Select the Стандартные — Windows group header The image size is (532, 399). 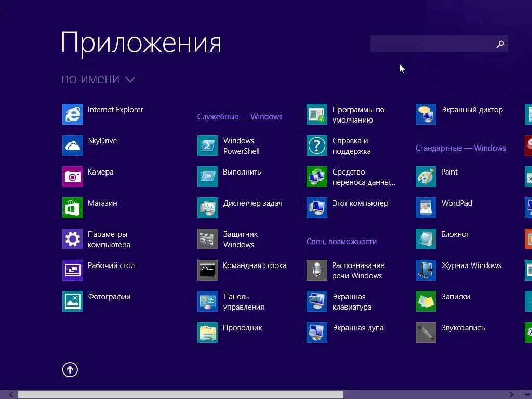460,148
